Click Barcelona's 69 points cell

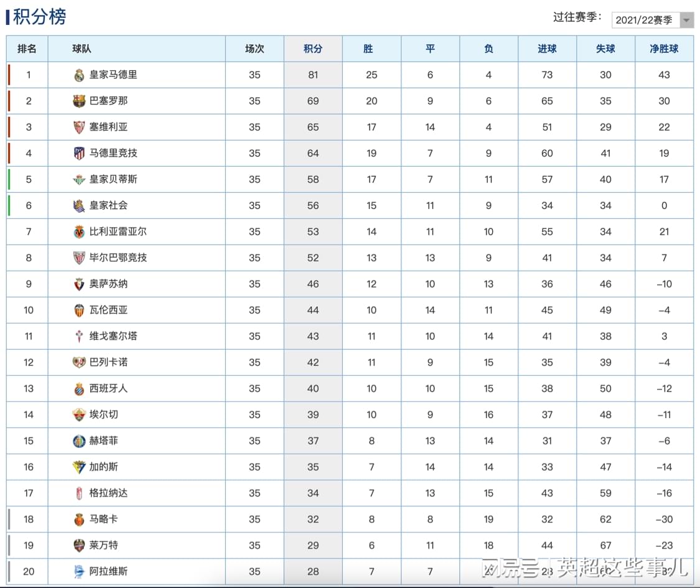[x=313, y=101]
